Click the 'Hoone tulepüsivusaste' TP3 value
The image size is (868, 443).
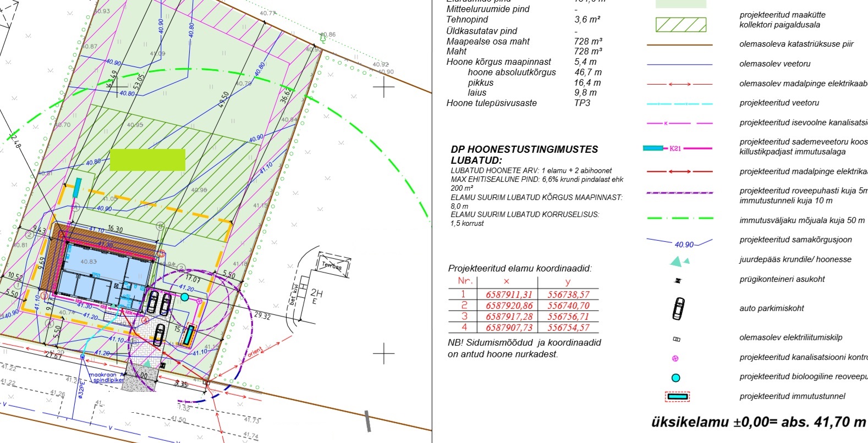click(x=582, y=103)
